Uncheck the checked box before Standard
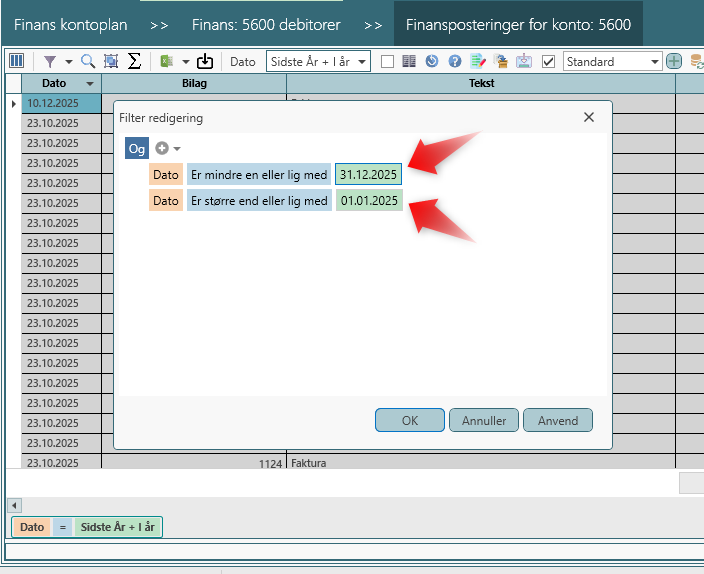This screenshot has width=704, height=574. click(548, 61)
